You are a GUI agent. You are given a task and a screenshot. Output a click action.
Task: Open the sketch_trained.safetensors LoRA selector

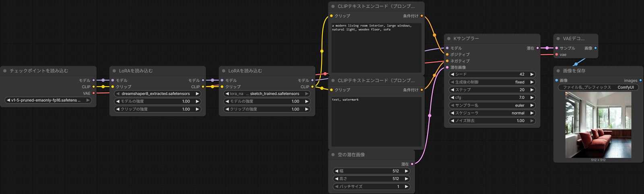(x=267, y=94)
